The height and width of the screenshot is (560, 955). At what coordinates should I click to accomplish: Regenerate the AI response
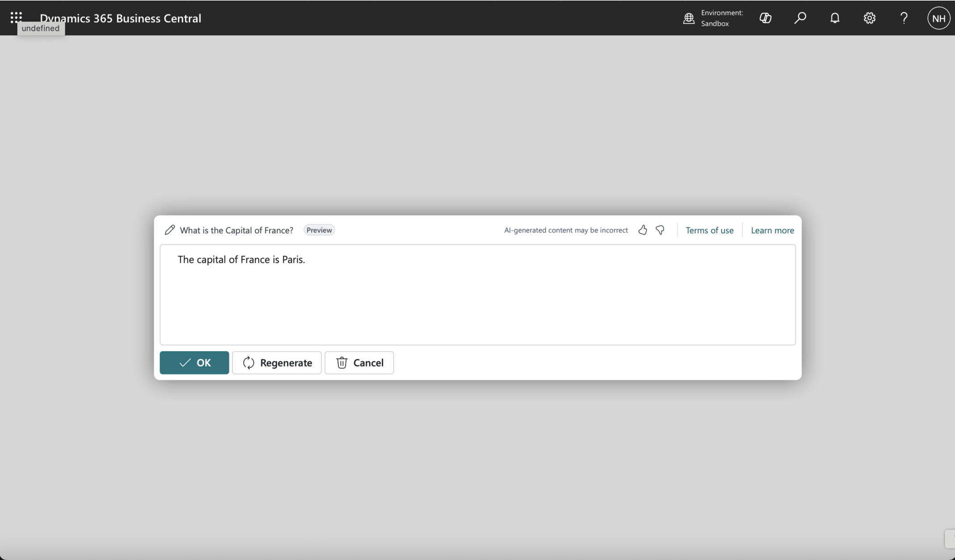(x=277, y=362)
